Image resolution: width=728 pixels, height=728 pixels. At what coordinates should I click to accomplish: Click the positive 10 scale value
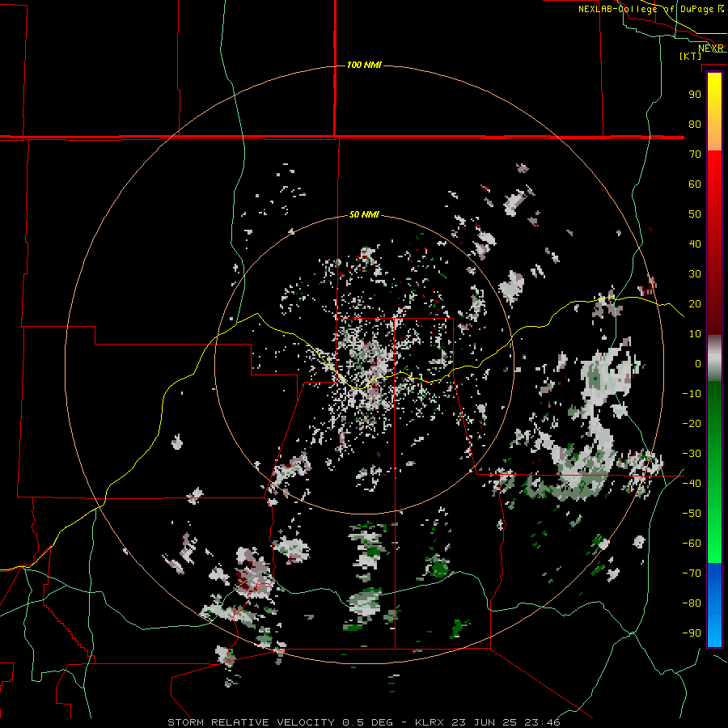coord(695,334)
